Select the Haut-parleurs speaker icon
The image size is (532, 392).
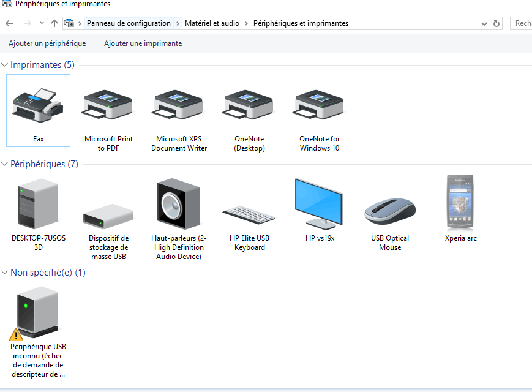pyautogui.click(x=179, y=203)
